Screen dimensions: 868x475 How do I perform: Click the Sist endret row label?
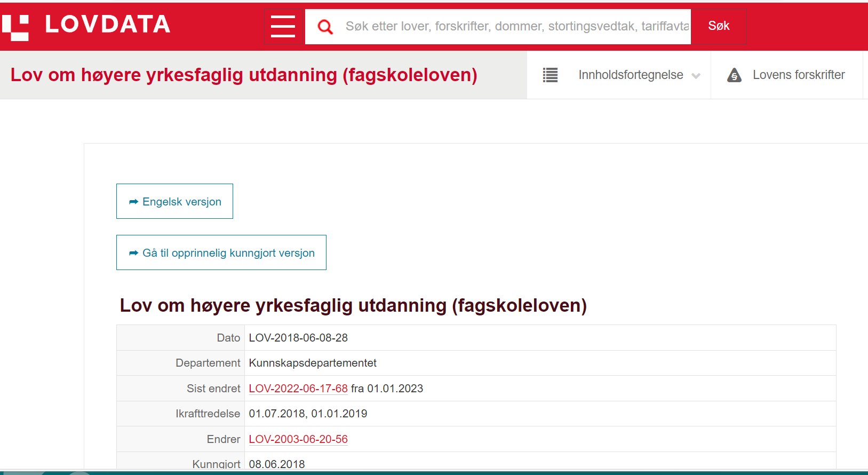click(213, 389)
